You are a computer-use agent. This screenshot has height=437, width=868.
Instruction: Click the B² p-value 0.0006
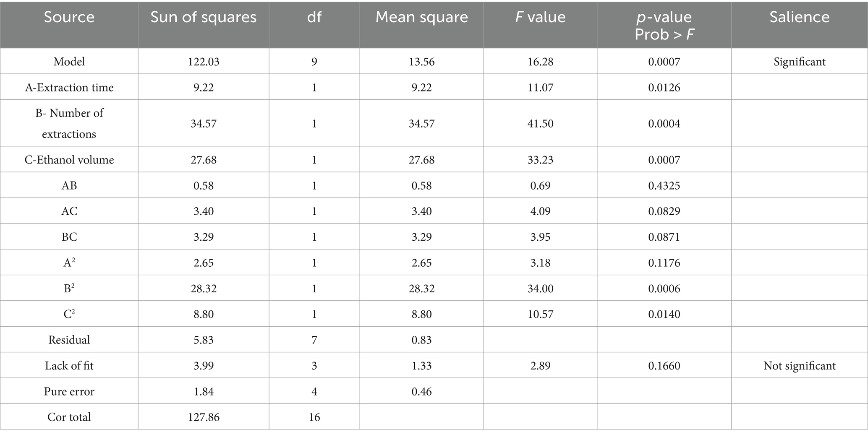664,289
